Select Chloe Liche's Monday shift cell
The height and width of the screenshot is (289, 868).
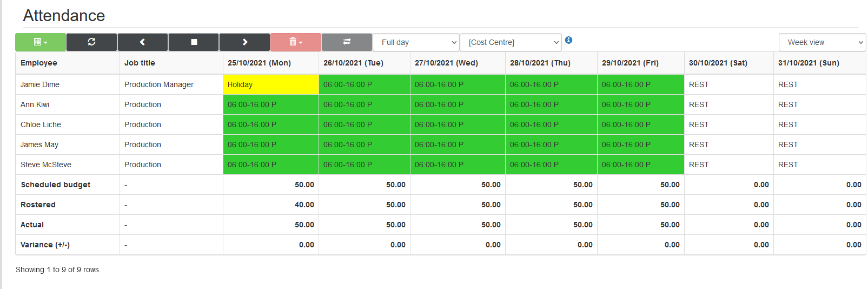coord(271,124)
